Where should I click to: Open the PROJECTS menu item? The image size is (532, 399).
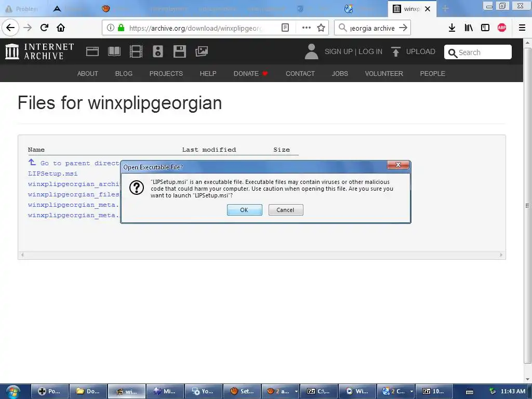(x=166, y=74)
